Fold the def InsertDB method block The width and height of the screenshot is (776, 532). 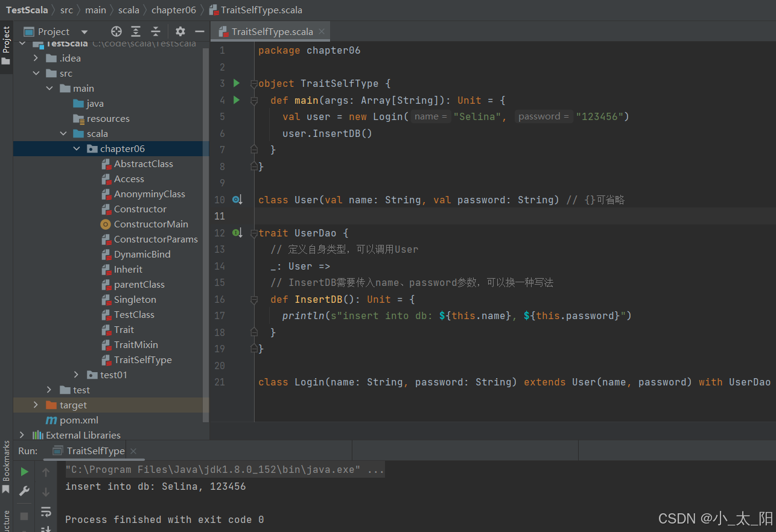click(254, 300)
